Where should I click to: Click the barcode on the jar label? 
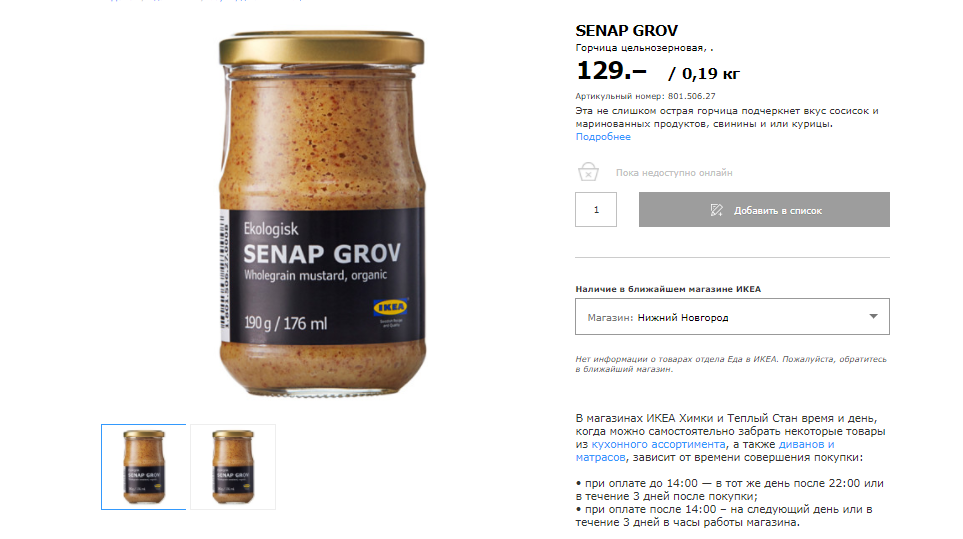[225, 275]
